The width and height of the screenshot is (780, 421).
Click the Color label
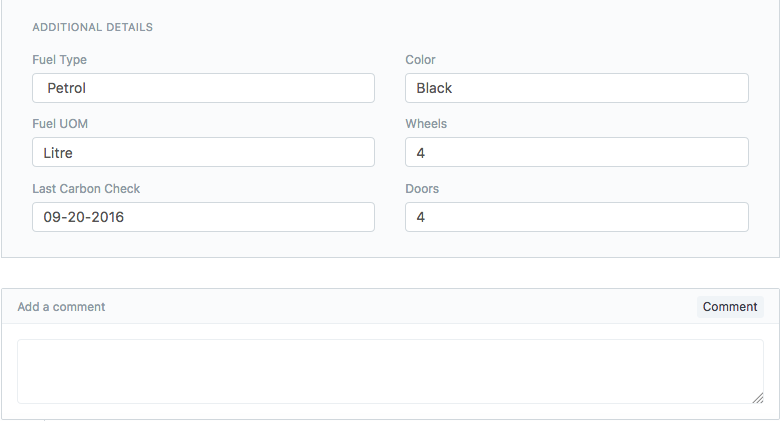(x=420, y=60)
